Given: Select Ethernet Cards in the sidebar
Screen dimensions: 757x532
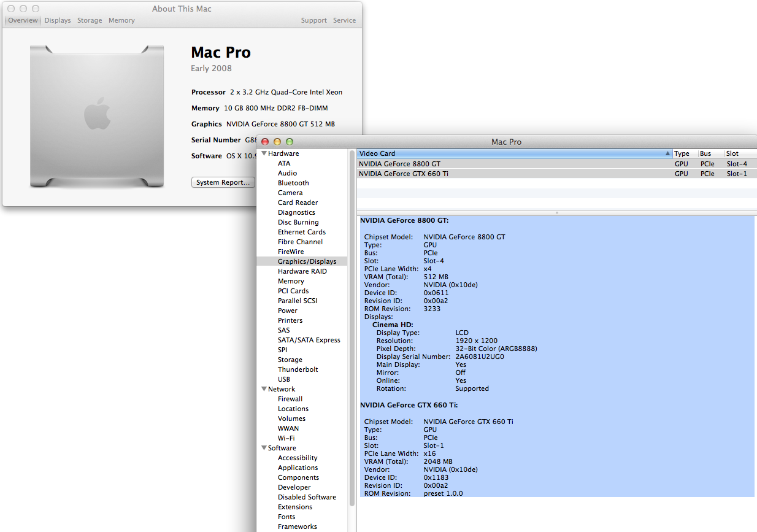Looking at the screenshot, I should click(x=301, y=232).
